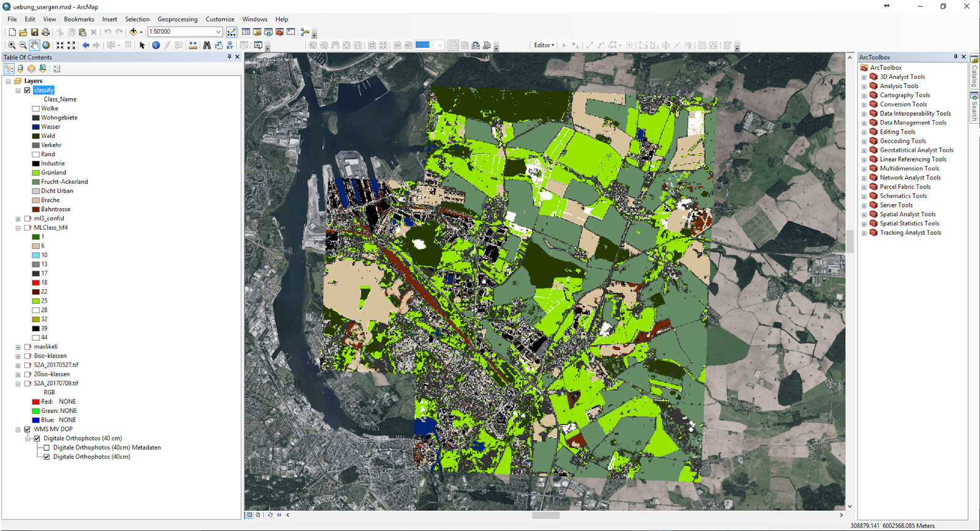Click the Fixed Zoom In icon
Screen dimensions: 980x531
click(60, 45)
